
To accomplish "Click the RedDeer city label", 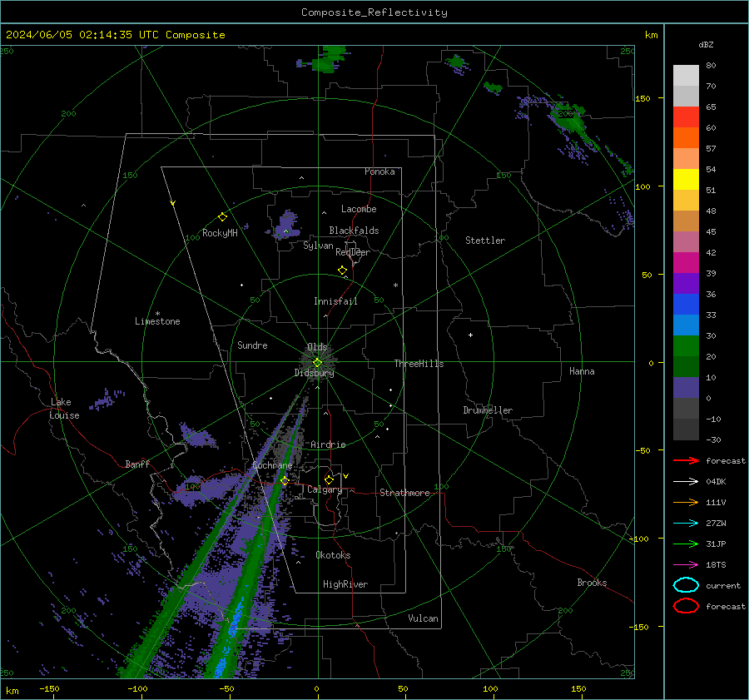I will 353,252.
